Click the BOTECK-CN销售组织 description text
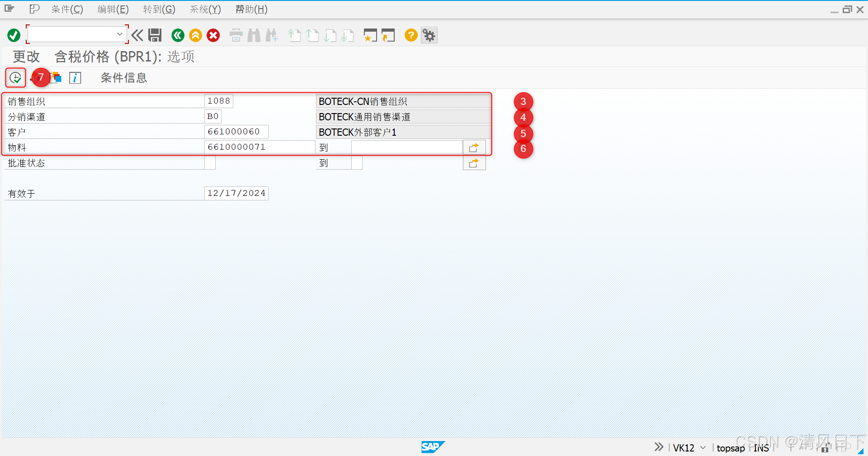 (363, 101)
